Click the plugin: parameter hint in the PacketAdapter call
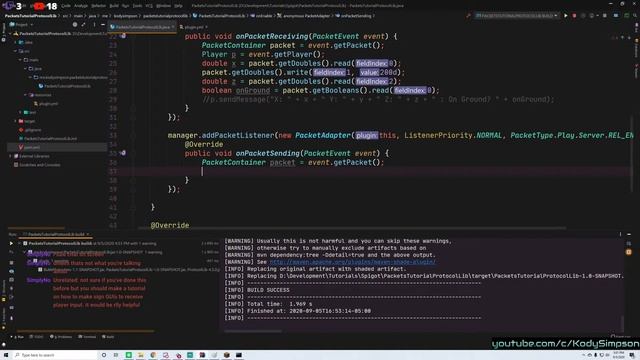This screenshot has width=640, height=360. [x=366, y=136]
